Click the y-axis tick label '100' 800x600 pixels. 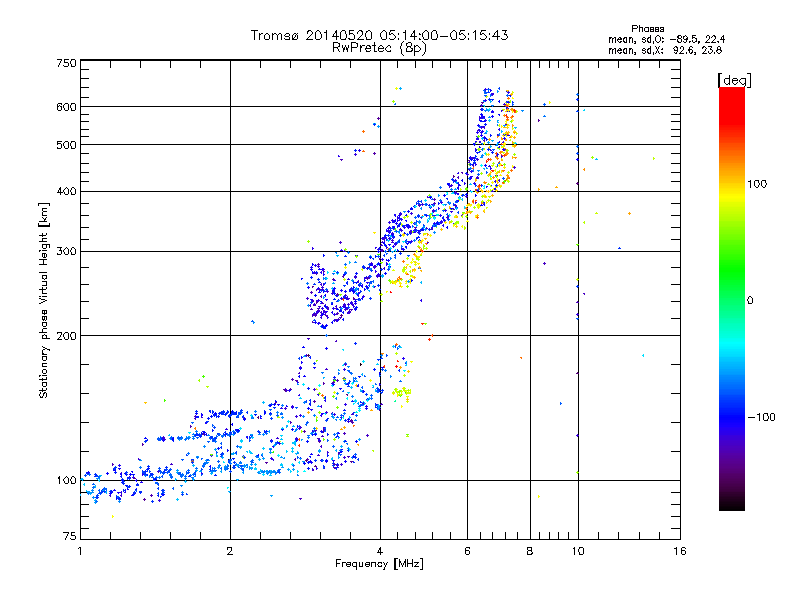(x=66, y=480)
